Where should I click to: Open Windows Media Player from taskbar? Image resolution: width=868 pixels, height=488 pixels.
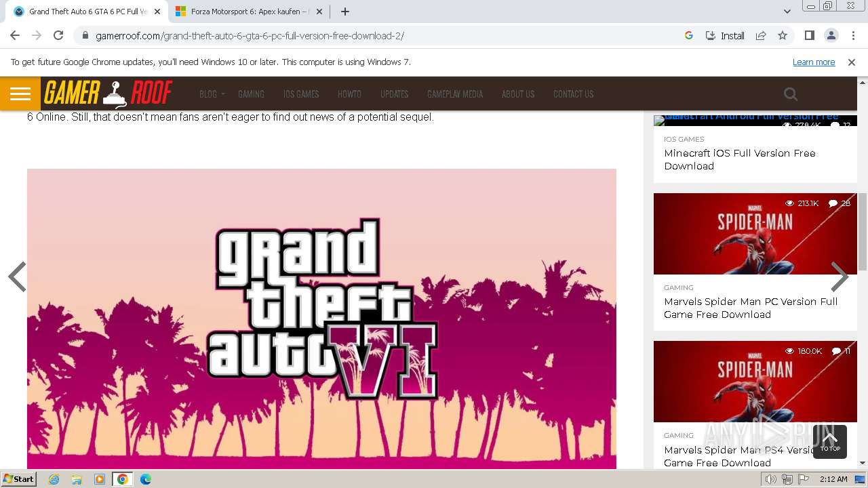[x=100, y=479]
